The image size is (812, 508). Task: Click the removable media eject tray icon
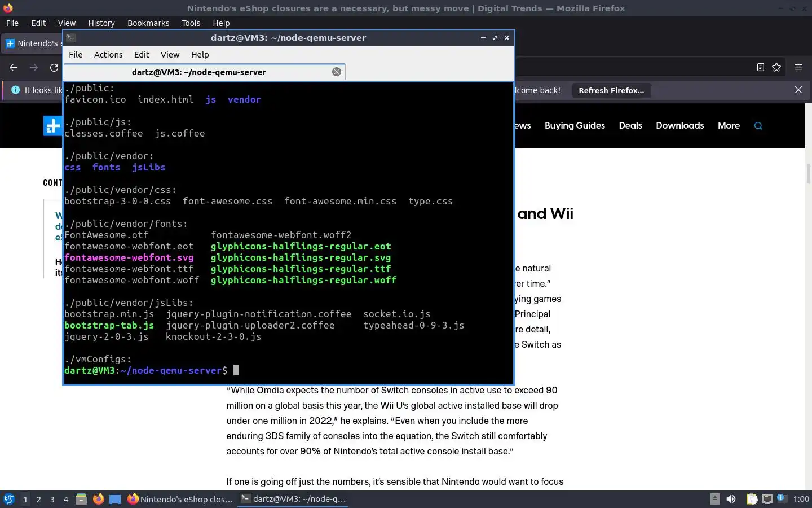[714, 499]
